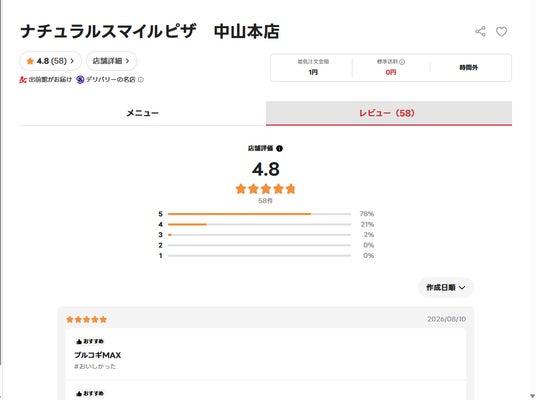Expand the 作成日順 sort dropdown
The width and height of the screenshot is (536, 400).
pos(446,288)
